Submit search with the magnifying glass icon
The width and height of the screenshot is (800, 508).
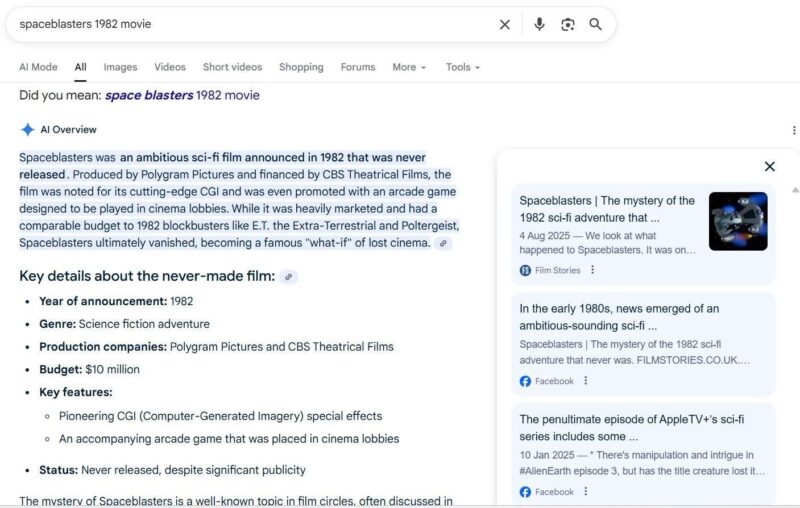(x=595, y=24)
